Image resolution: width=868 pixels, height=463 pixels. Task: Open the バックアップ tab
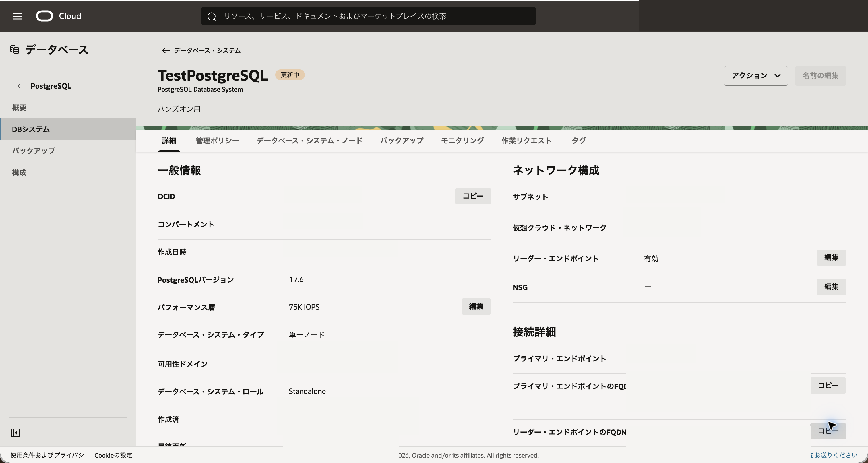402,141
